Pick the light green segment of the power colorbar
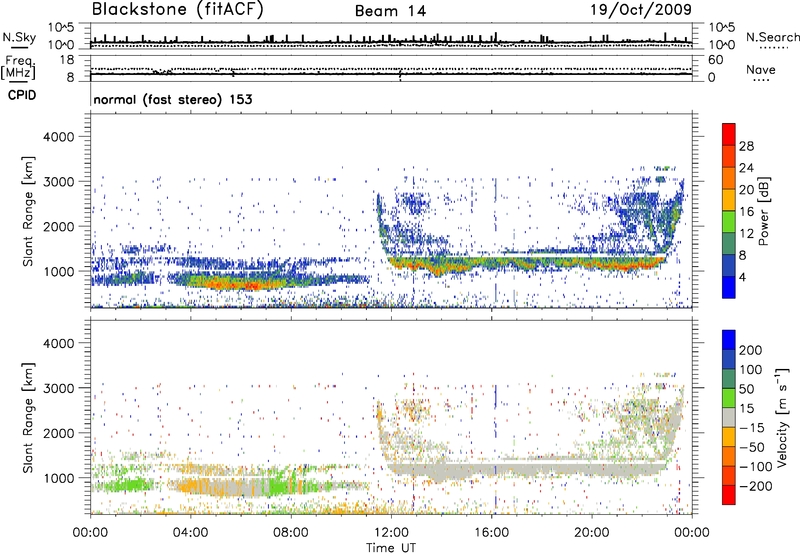 coord(729,222)
